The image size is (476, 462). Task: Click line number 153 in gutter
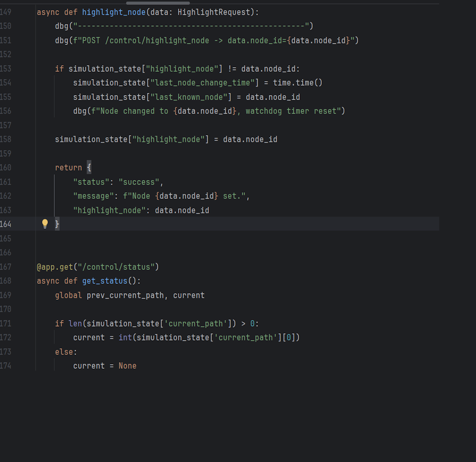[6, 69]
